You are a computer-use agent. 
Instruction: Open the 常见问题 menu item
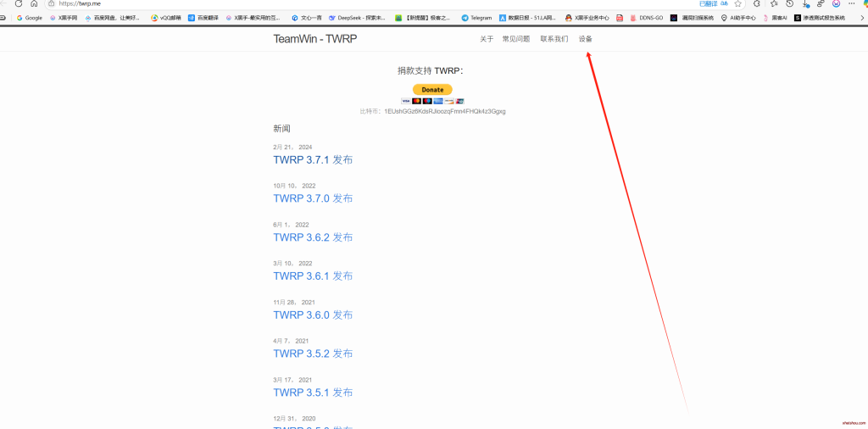click(516, 39)
